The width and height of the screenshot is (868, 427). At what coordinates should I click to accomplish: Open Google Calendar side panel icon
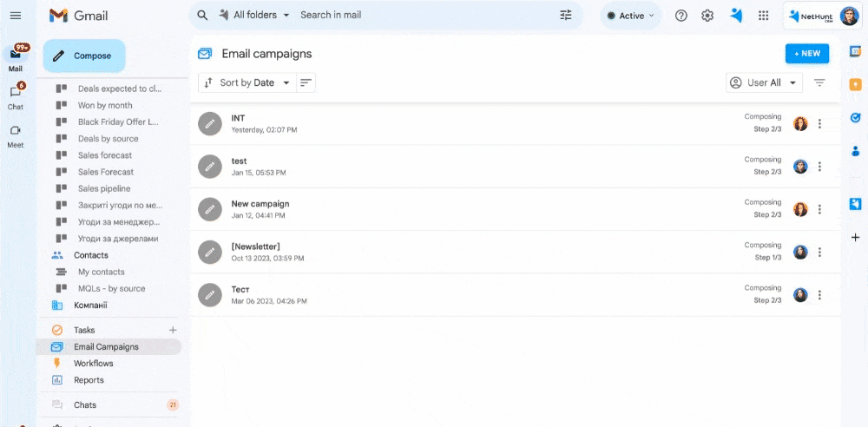[855, 51]
